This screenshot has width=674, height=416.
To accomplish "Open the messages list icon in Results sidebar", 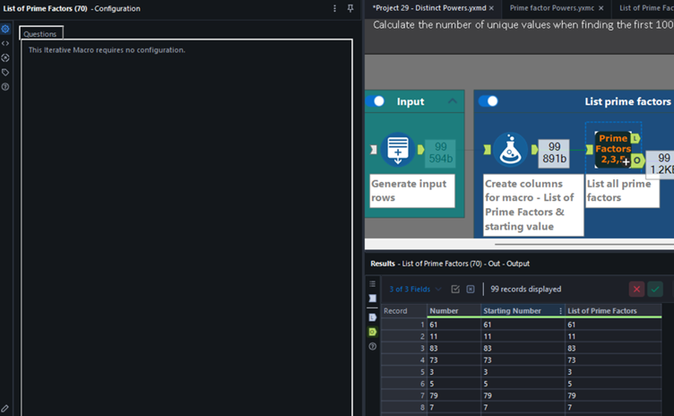I will coord(372,284).
